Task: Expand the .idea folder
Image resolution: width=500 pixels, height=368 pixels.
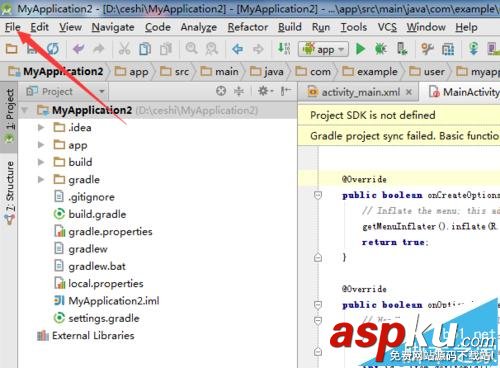Action: coord(41,128)
